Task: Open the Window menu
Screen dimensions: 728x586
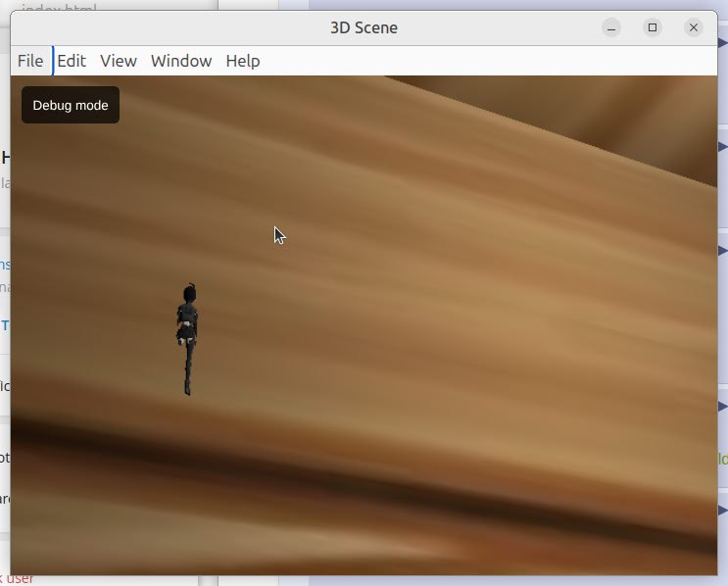Action: coord(181,61)
